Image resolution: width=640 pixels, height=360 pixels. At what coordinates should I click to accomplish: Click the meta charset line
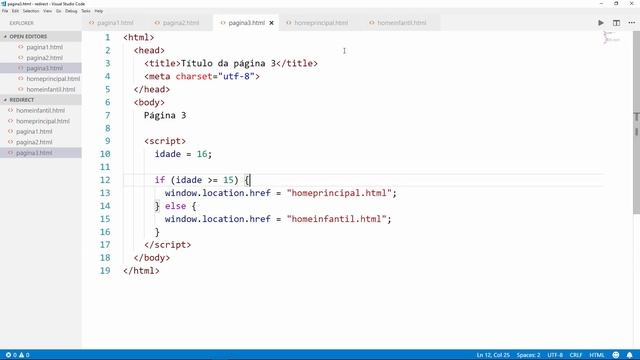(202, 77)
